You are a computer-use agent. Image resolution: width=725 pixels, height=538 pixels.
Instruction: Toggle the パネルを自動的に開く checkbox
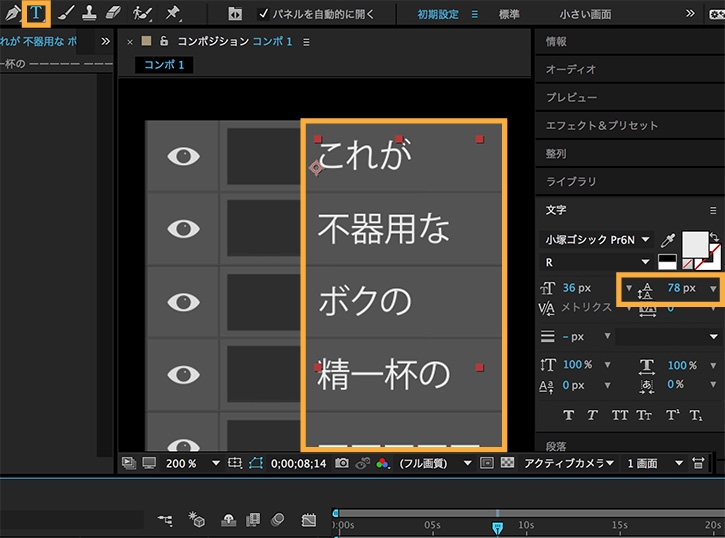[263, 14]
